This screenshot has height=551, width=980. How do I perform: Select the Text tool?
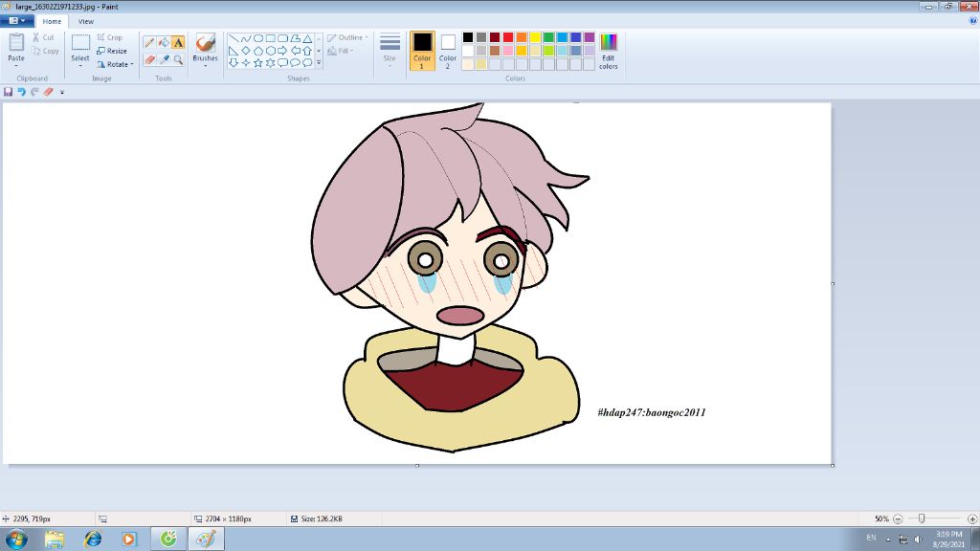(178, 42)
